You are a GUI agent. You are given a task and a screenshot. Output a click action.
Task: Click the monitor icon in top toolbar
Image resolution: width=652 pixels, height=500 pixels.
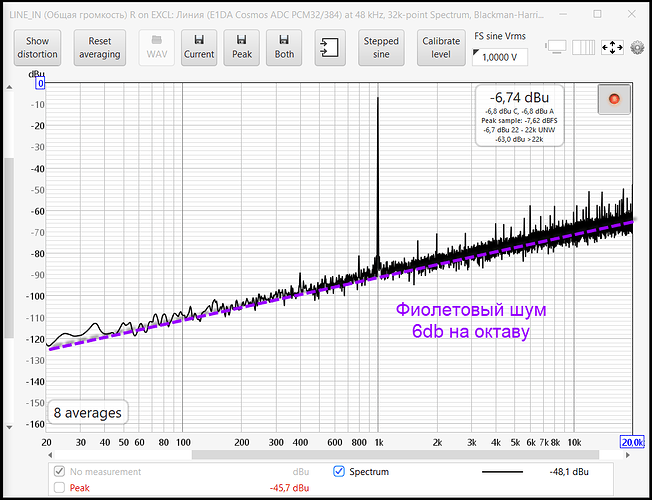coord(556,47)
